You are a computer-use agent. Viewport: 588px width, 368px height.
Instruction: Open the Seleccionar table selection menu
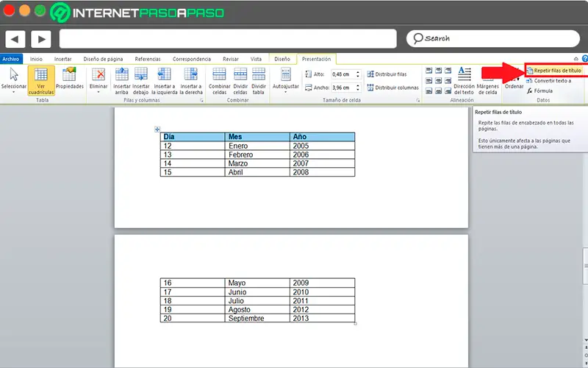pyautogui.click(x=13, y=81)
